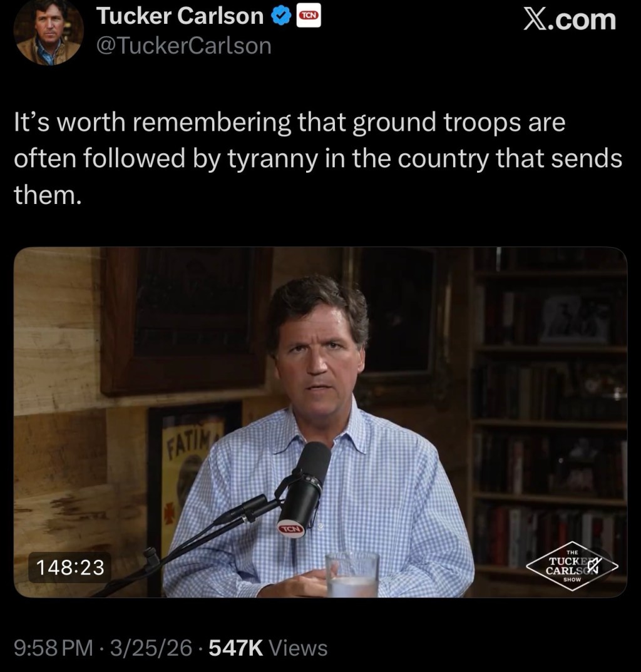Click the bookshelf area of the video
This screenshot has width=641, height=672.
[549, 412]
